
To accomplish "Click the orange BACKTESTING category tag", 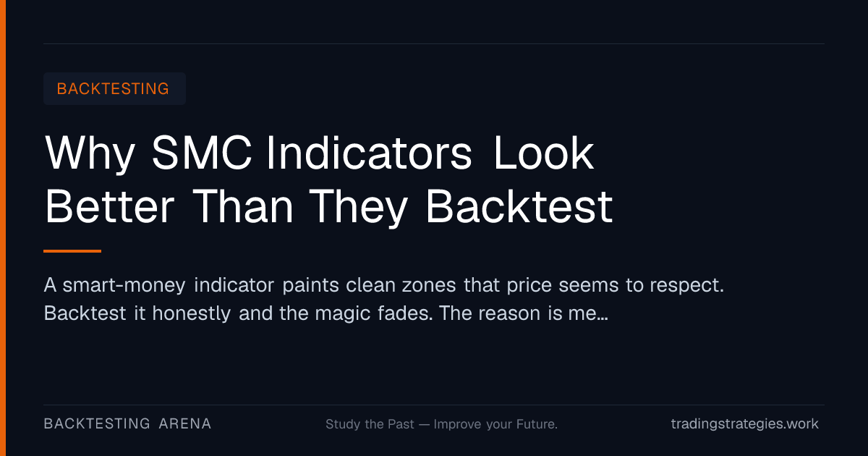I will 114,89.
